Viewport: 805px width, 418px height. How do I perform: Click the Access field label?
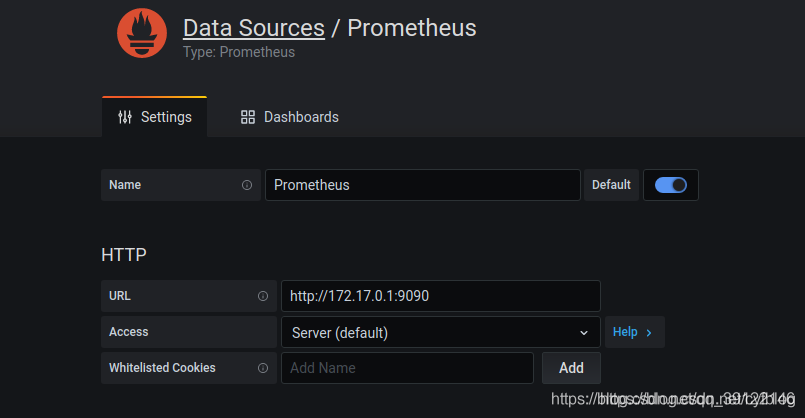coord(129,332)
